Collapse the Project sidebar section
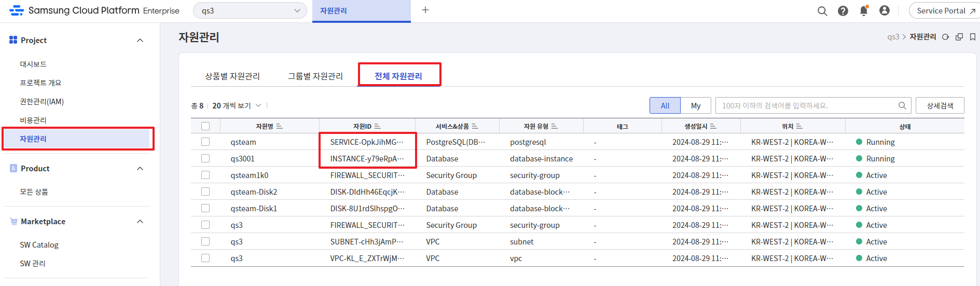 click(x=140, y=40)
